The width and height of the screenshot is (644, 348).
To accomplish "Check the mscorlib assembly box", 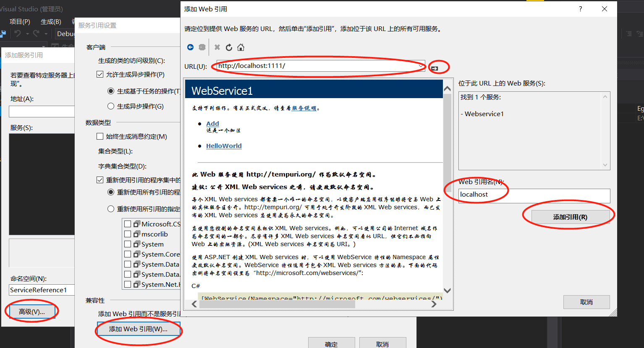I will [128, 234].
